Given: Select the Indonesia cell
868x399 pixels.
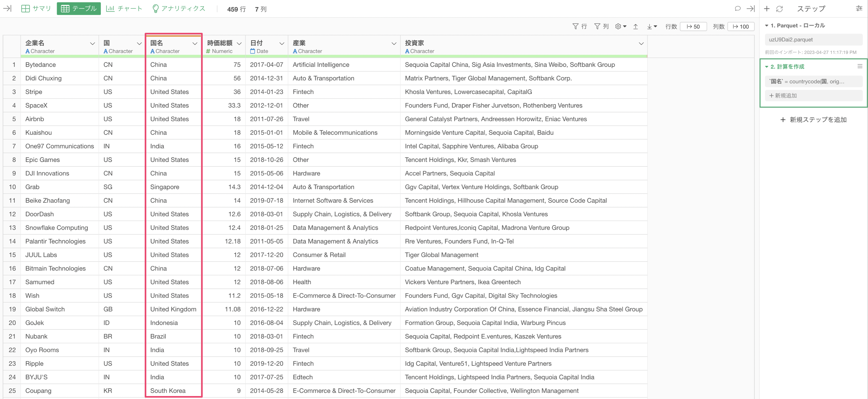Looking at the screenshot, I should point(173,323).
